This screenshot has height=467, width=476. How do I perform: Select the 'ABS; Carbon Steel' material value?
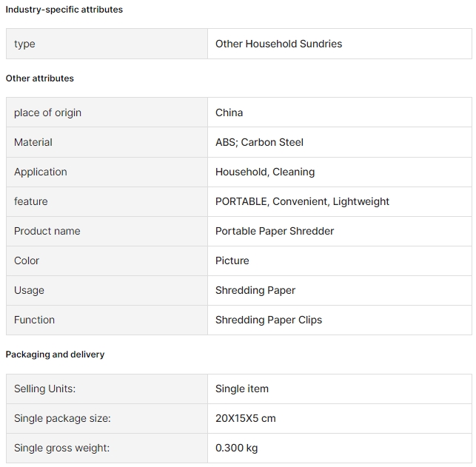click(x=259, y=142)
